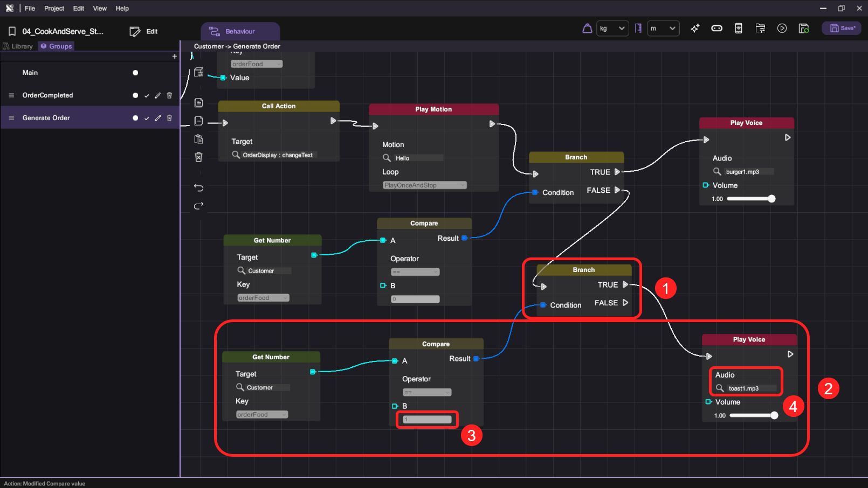
Task: Click the play preview icon in toolbar
Action: 782,29
